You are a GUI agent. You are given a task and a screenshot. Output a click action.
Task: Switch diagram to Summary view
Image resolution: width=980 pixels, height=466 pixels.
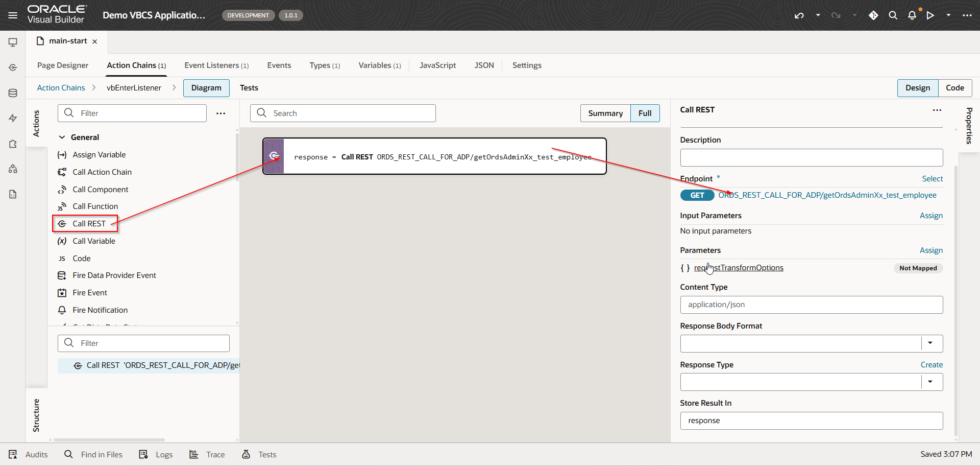(605, 113)
